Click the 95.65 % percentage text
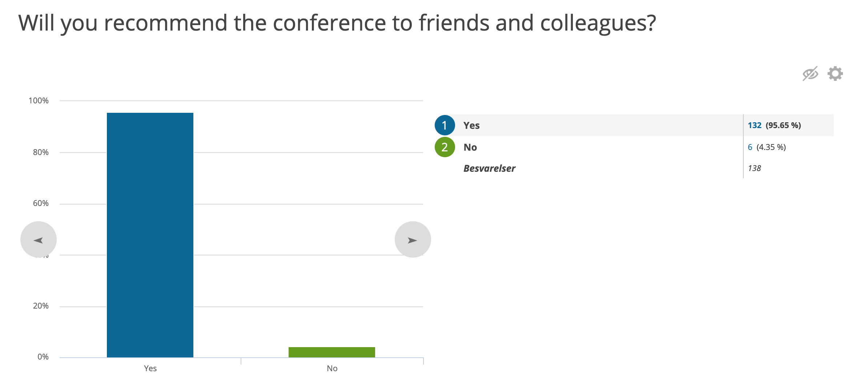 click(x=783, y=125)
